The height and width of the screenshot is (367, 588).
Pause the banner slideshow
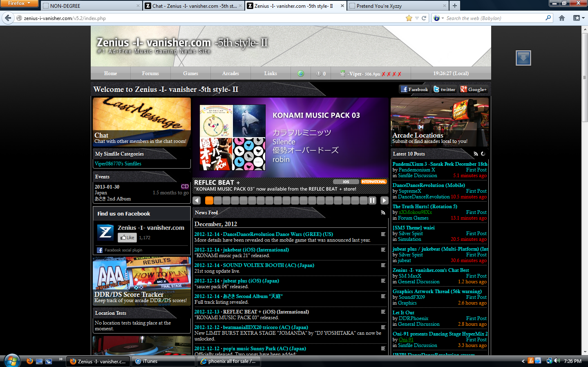372,200
